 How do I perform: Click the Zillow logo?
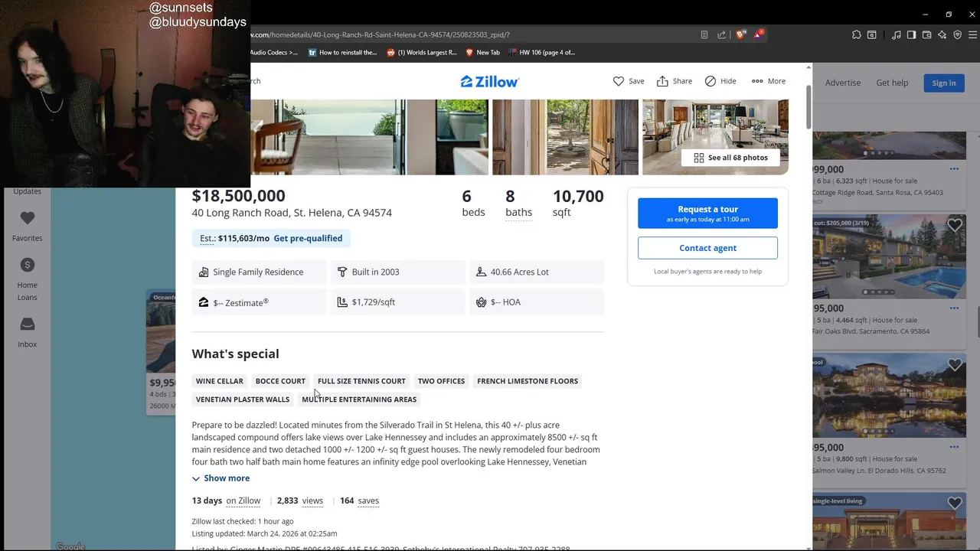pyautogui.click(x=490, y=81)
